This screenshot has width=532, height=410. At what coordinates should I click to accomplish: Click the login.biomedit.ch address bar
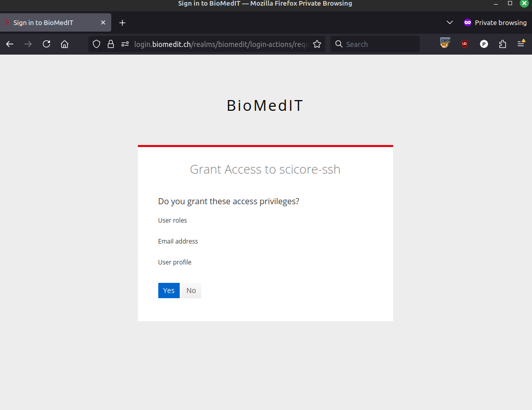pos(220,44)
